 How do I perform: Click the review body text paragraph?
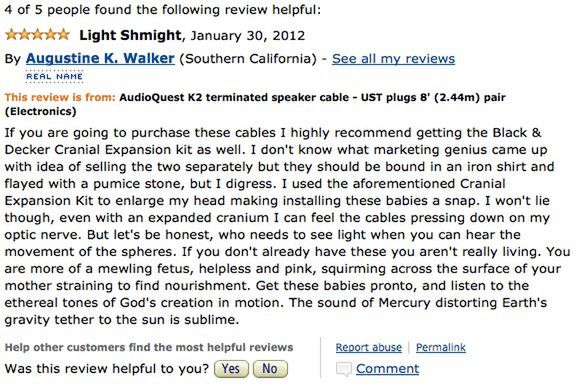288,226
